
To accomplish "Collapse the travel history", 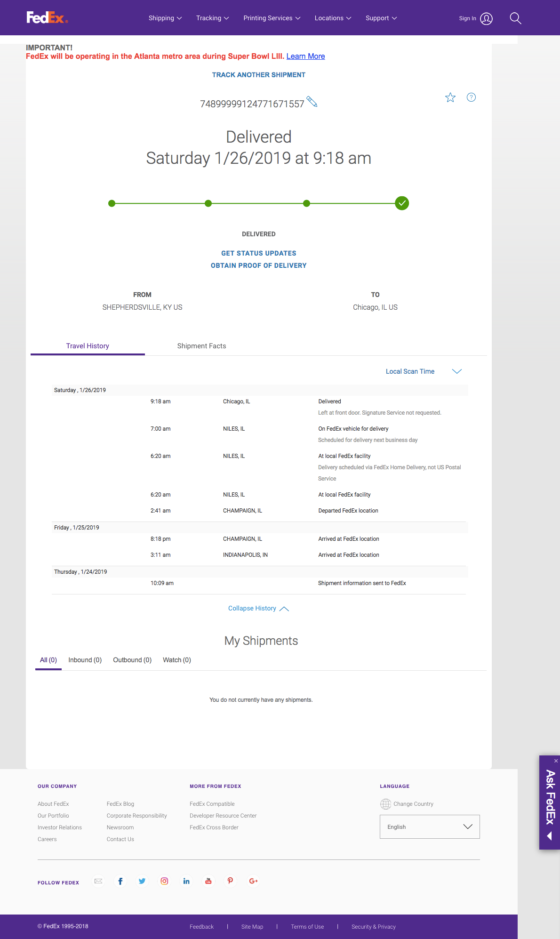I will pos(258,609).
